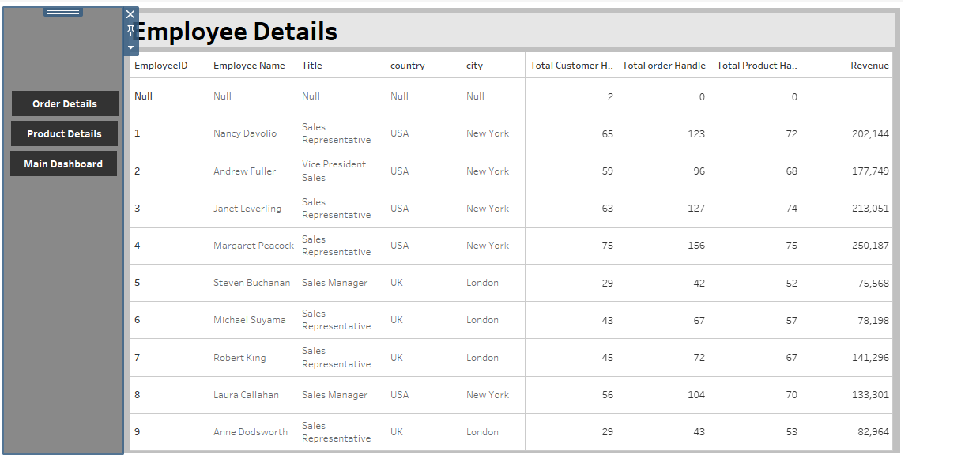Click the country column header
980x455 pixels.
coord(407,66)
